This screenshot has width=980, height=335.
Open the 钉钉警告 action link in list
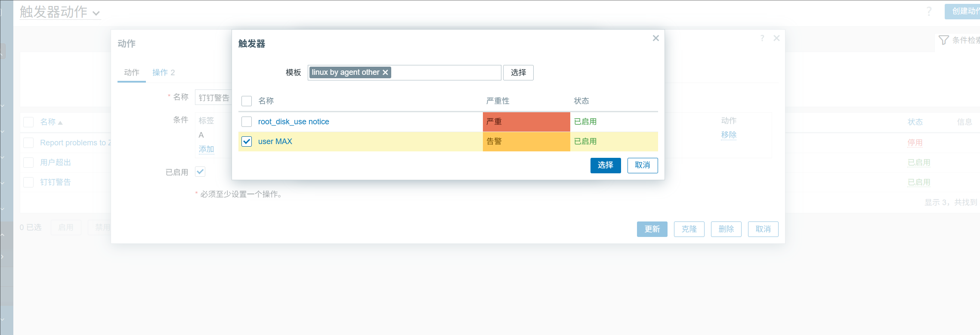coord(56,182)
